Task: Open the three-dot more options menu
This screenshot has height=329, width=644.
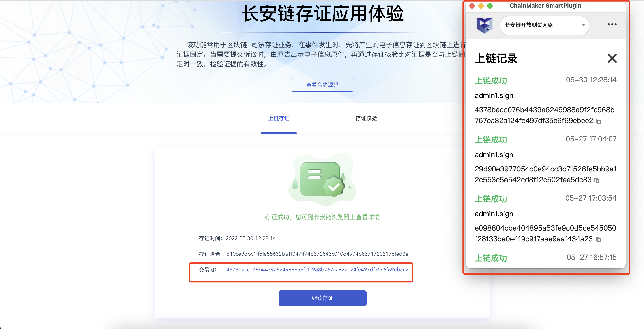Action: click(x=612, y=24)
